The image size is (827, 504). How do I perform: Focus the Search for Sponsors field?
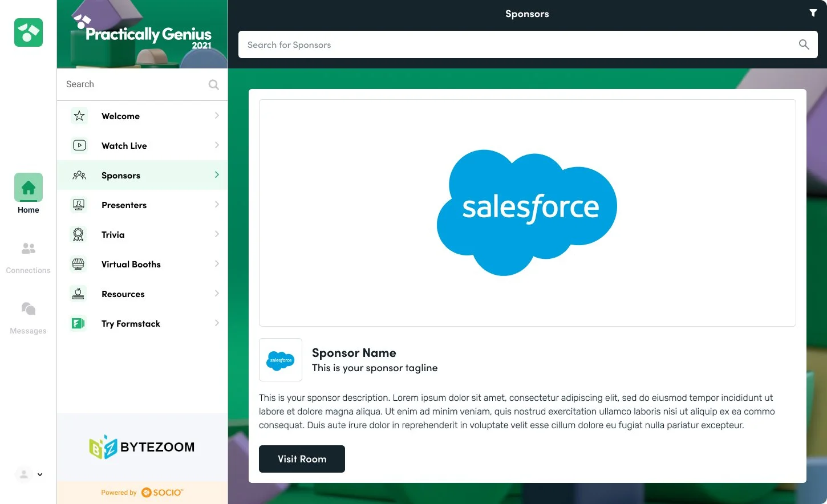(x=528, y=44)
